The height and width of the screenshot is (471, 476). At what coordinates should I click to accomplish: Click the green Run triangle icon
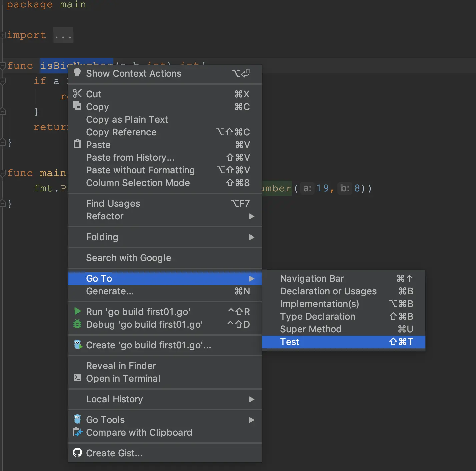(77, 311)
